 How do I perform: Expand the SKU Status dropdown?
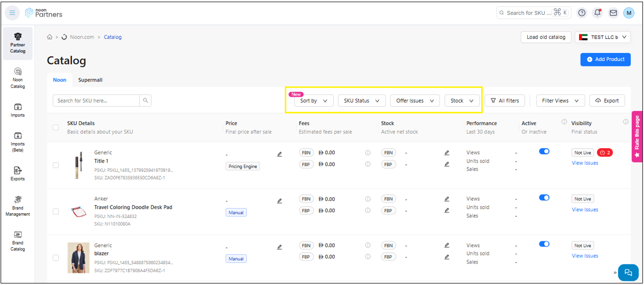(x=361, y=101)
